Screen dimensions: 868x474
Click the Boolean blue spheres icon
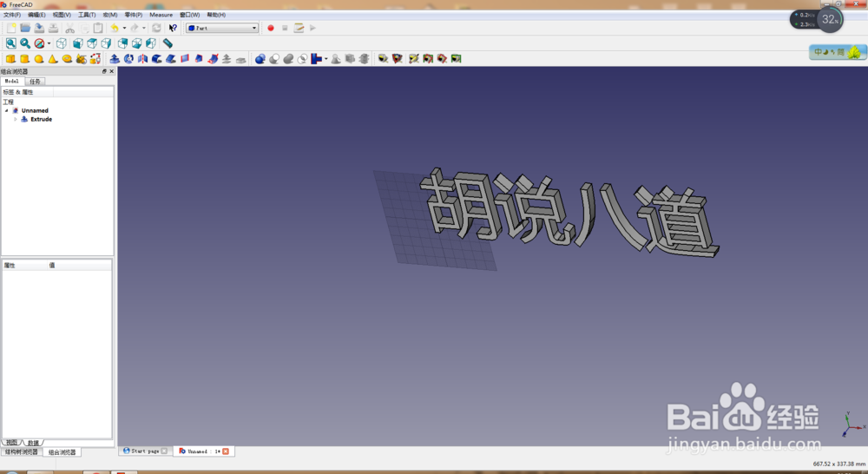tap(260, 59)
